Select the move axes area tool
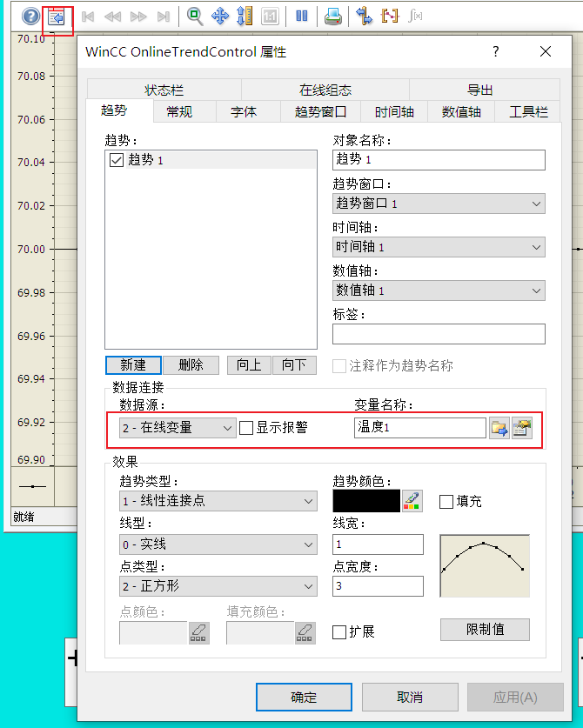This screenshot has height=728, width=583. (245, 17)
